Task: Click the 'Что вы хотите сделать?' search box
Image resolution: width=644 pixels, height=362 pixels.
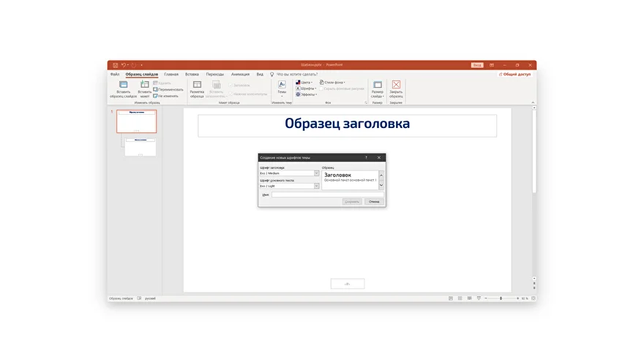Action: pyautogui.click(x=297, y=75)
